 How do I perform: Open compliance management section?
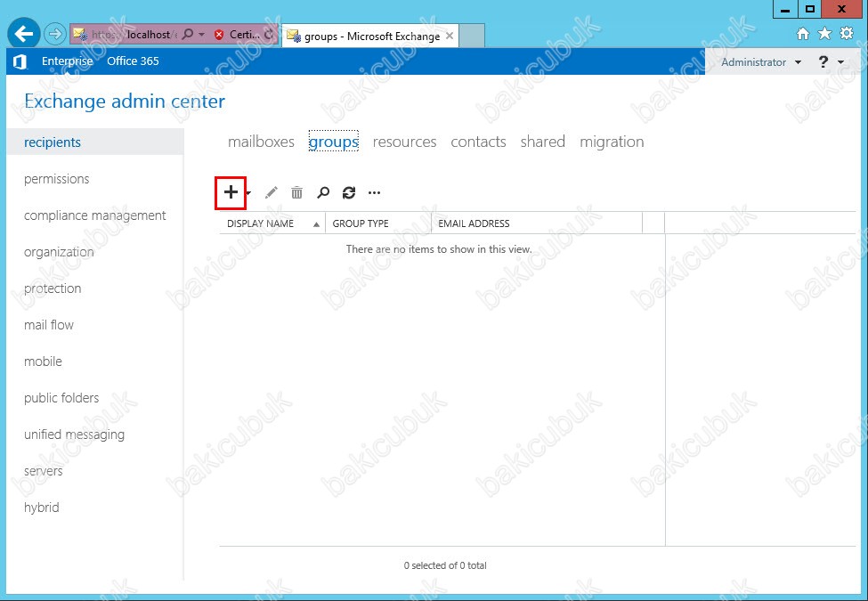click(94, 215)
